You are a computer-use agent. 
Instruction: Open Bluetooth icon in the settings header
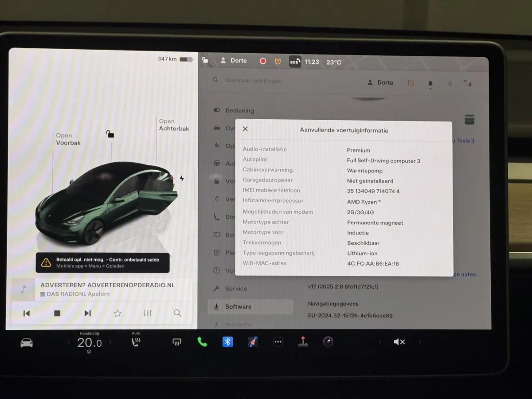[449, 83]
